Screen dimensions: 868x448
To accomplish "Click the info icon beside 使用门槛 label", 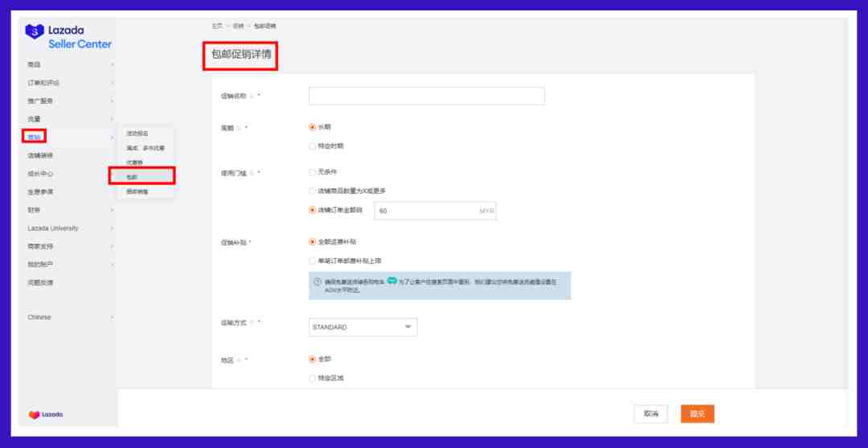I will point(252,173).
